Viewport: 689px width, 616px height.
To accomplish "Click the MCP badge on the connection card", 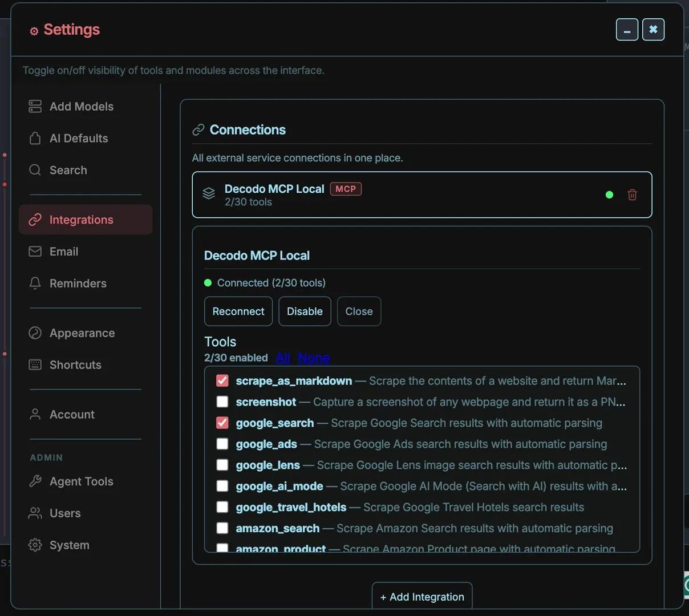I will pyautogui.click(x=346, y=189).
